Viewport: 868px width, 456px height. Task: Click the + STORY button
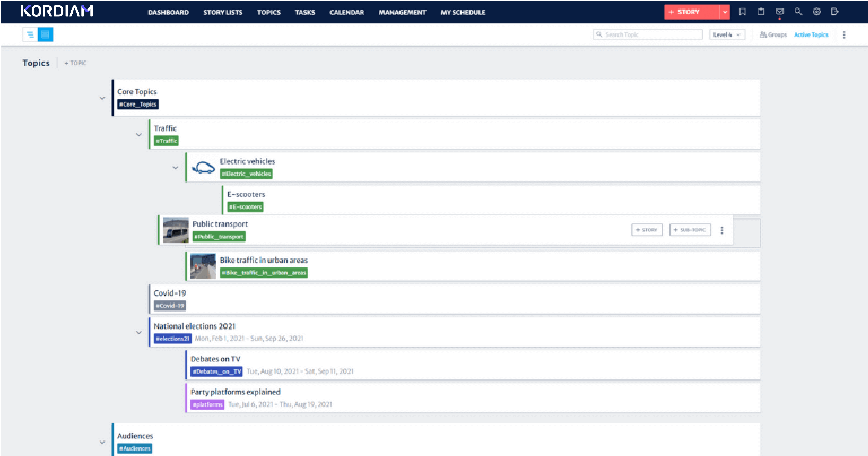point(689,12)
